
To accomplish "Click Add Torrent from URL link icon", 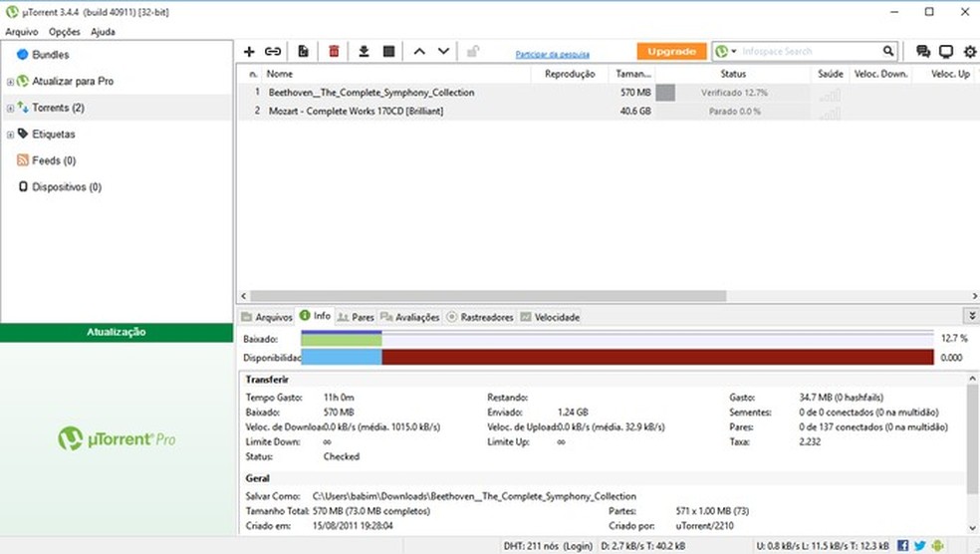I will click(273, 51).
